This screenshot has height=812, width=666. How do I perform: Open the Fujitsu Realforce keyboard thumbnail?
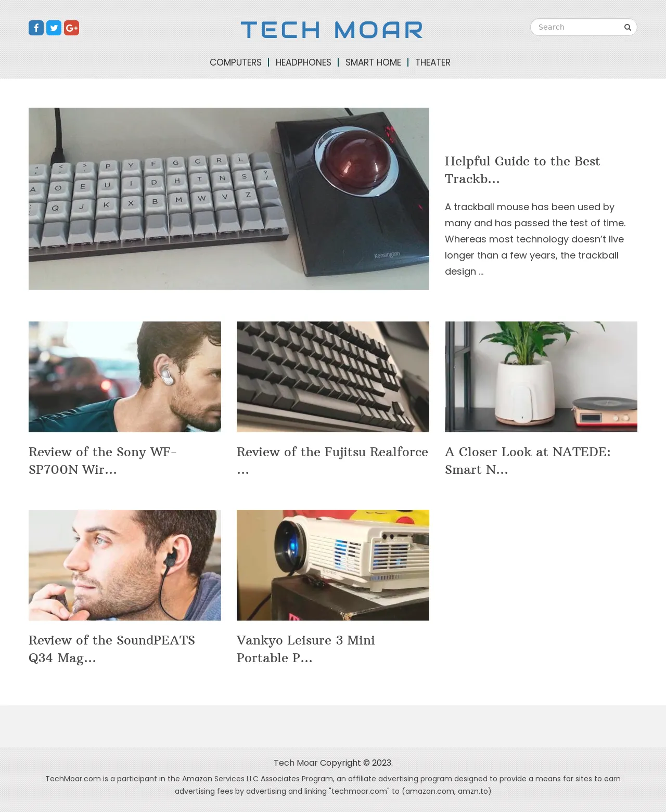(333, 377)
